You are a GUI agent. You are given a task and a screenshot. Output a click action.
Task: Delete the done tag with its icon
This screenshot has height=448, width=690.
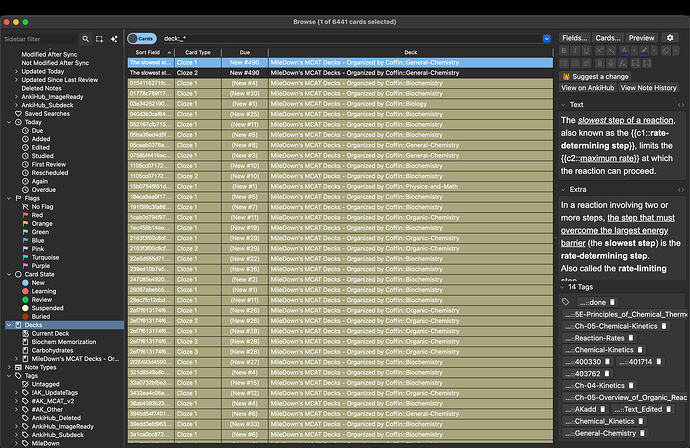[612, 302]
